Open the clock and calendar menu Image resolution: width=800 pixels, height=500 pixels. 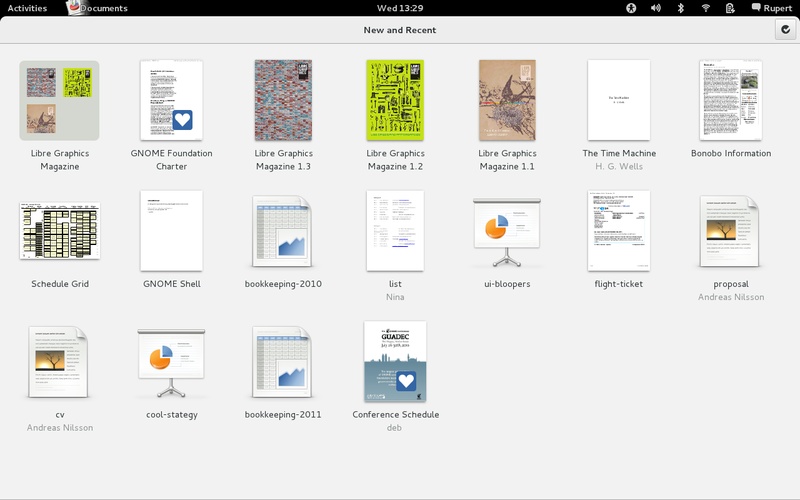399,8
